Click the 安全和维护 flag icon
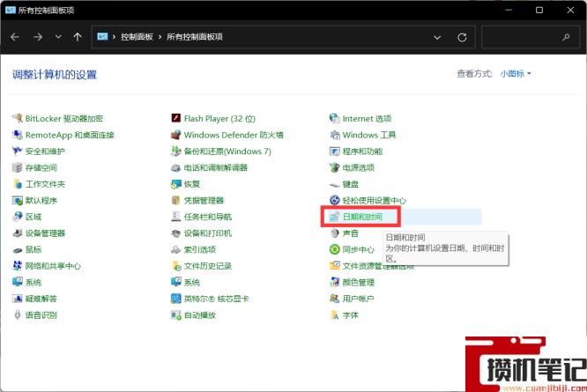Viewport: 587px width, 392px height. (18, 152)
